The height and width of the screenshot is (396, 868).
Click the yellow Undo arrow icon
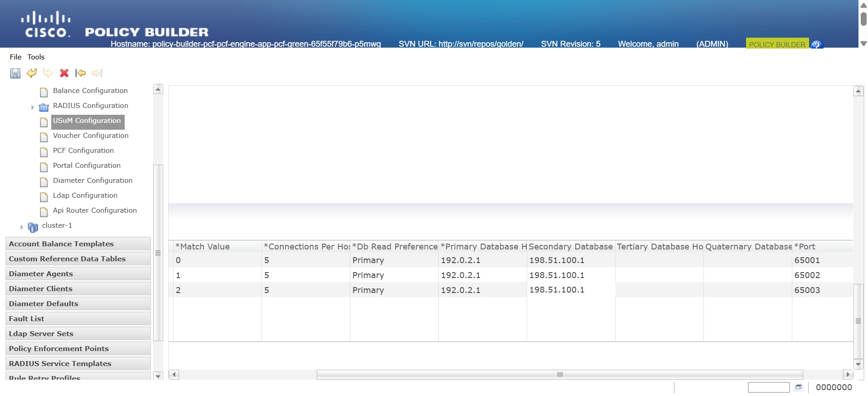point(32,73)
